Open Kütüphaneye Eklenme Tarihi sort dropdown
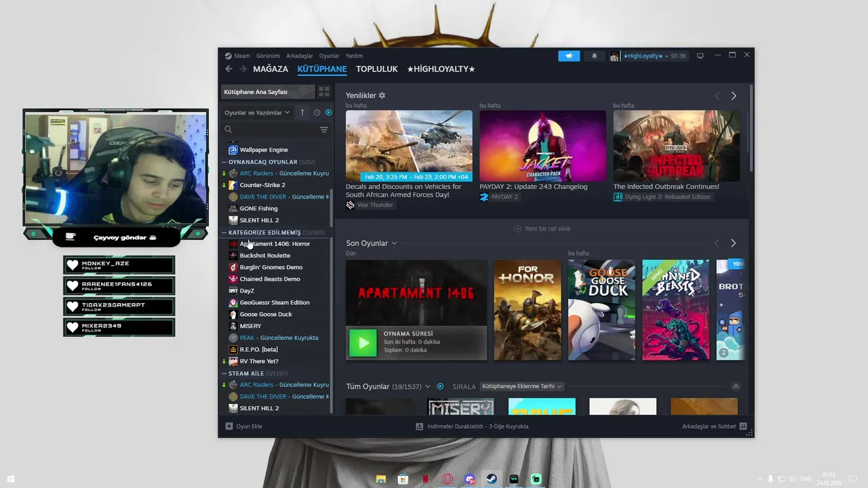Viewport: 868px width, 488px height. (x=521, y=386)
